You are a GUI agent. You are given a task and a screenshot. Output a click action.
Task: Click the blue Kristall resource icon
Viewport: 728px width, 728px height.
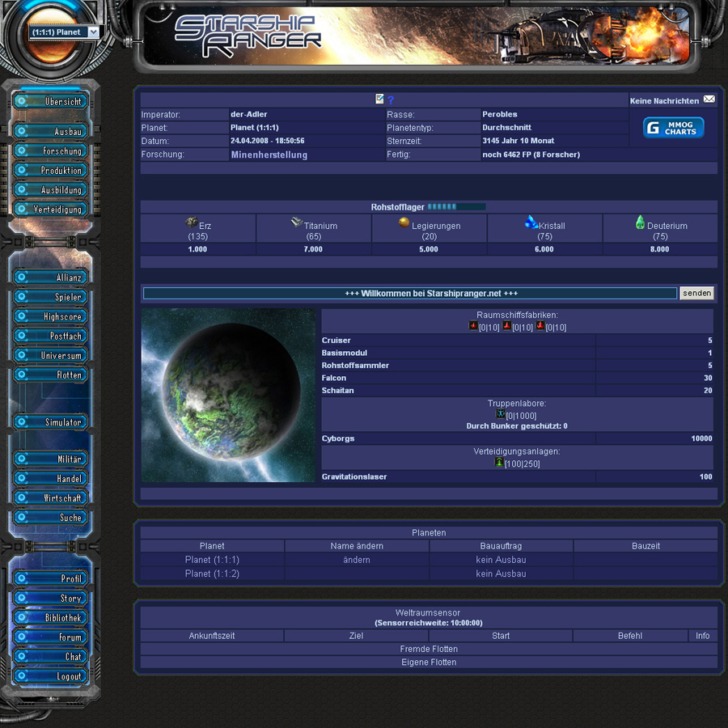click(531, 222)
